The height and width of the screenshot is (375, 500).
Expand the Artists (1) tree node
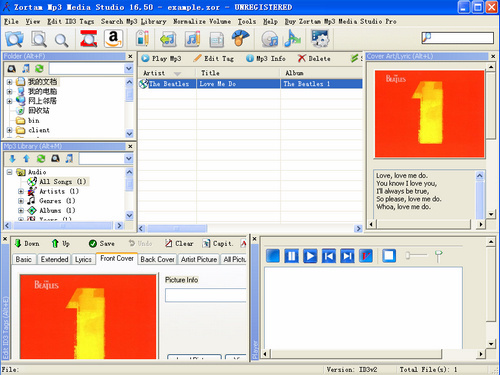pyautogui.click(x=21, y=191)
